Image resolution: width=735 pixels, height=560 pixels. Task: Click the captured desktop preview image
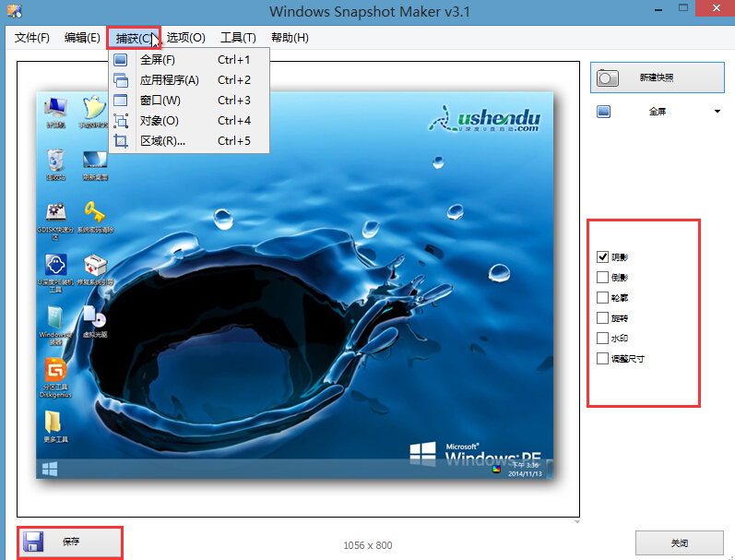point(294,285)
